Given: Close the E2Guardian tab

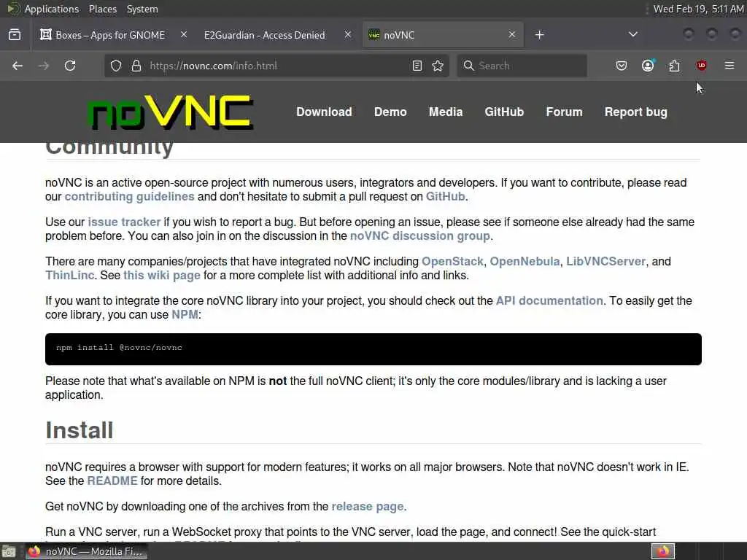Looking at the screenshot, I should 348,35.
